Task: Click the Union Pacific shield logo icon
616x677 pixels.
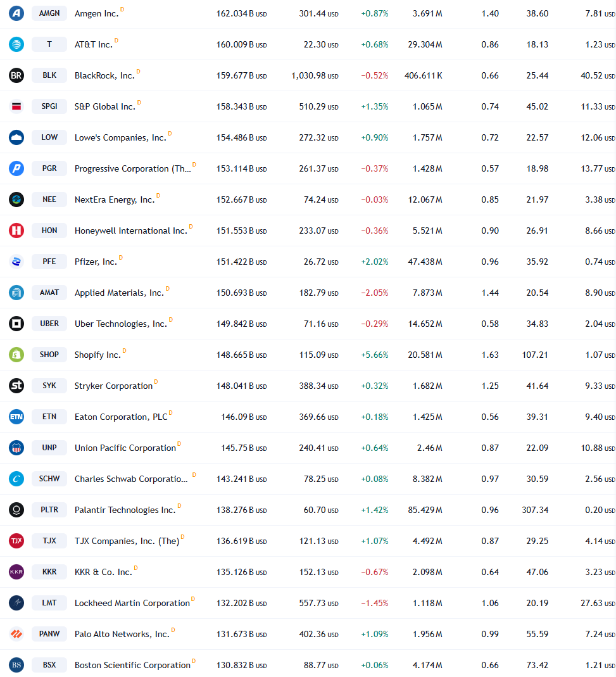Action: tap(16, 448)
